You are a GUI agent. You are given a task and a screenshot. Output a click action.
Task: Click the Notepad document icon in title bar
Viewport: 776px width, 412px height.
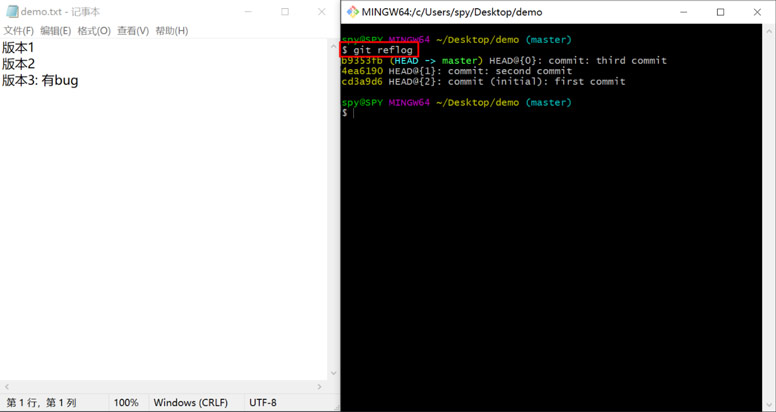(12, 12)
